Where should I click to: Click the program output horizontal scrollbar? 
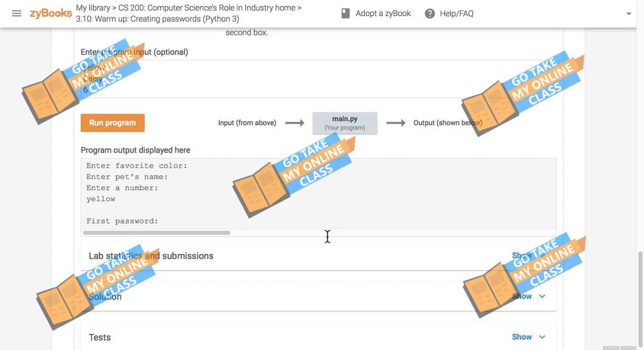(x=157, y=233)
